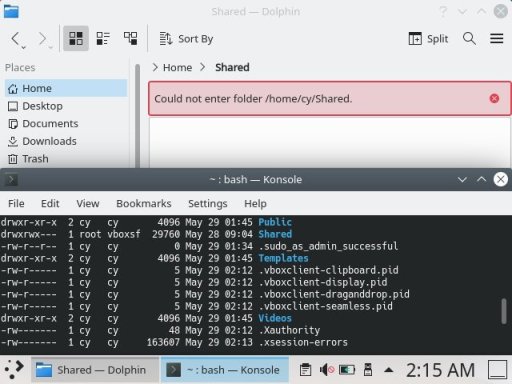Switch to Icons view mode
The width and height of the screenshot is (512, 384).
coord(76,38)
